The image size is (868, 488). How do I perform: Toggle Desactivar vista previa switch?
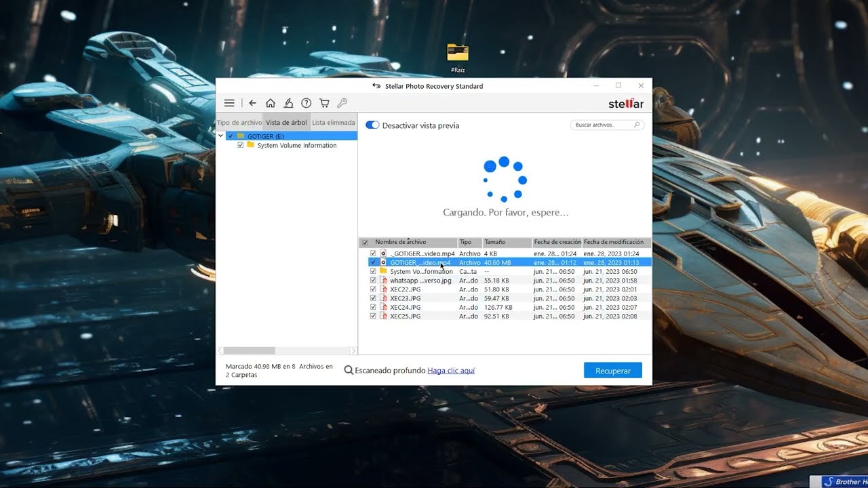[372, 125]
